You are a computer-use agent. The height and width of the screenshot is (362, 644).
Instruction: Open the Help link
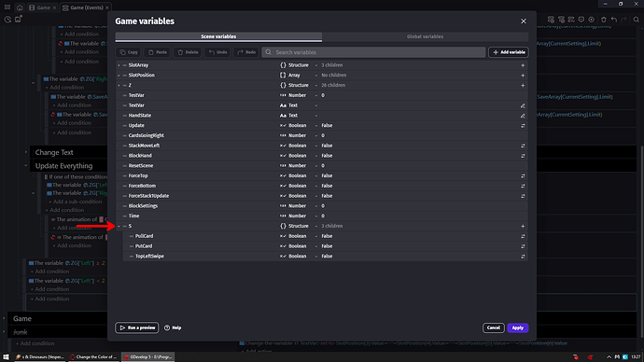[173, 327]
